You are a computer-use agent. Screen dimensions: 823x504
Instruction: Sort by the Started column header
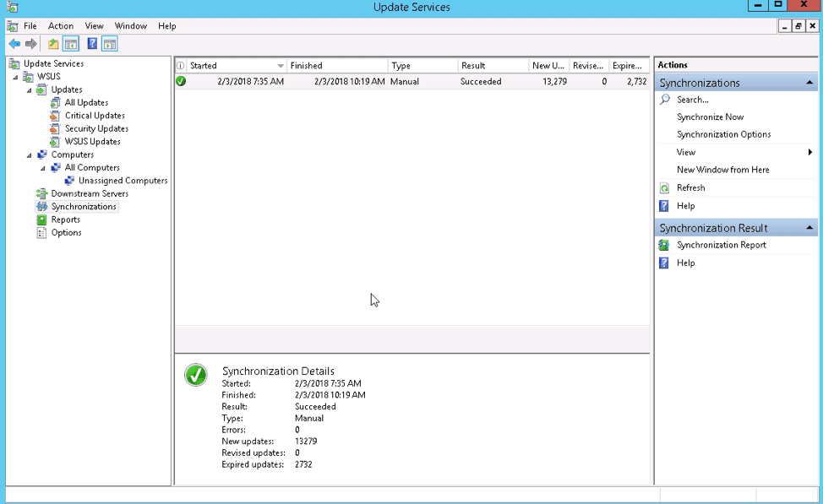[230, 66]
